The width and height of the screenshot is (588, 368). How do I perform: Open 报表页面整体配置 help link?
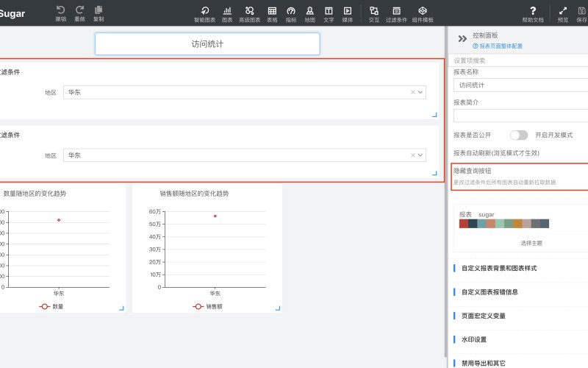point(498,46)
